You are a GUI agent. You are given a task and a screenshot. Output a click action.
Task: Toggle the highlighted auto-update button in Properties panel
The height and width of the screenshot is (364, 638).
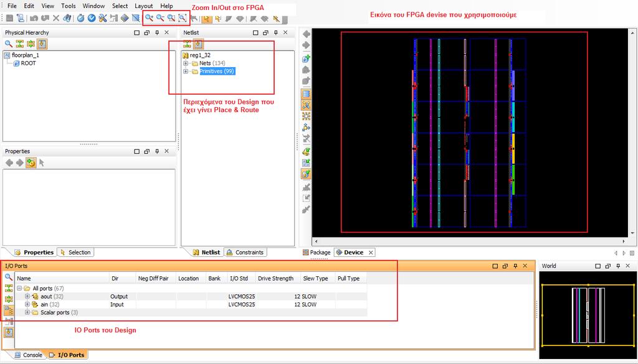coord(31,163)
